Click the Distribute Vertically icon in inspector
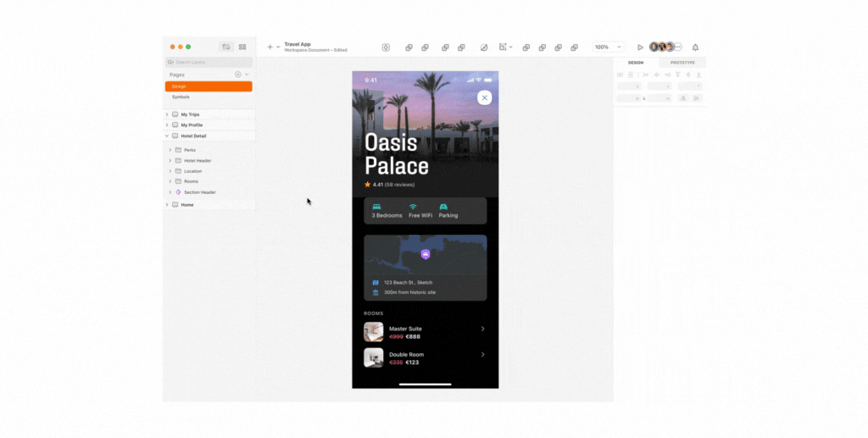Screen dimensions: 868x438 [630, 75]
